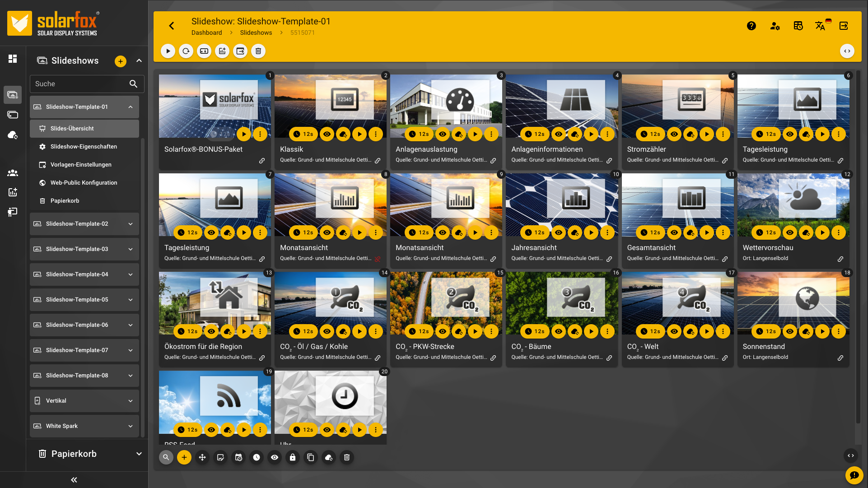Open the chat feedback bubble icon
This screenshot has width=868, height=488.
[854, 475]
